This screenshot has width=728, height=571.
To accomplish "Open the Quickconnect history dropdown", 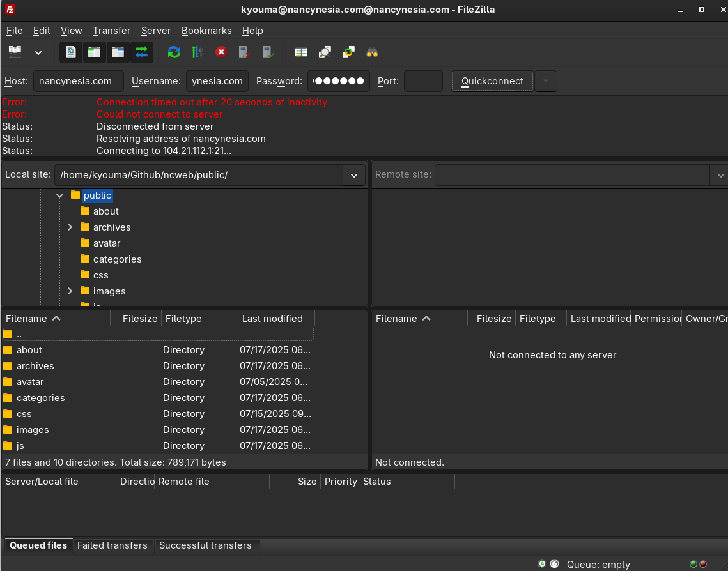I will [x=546, y=81].
